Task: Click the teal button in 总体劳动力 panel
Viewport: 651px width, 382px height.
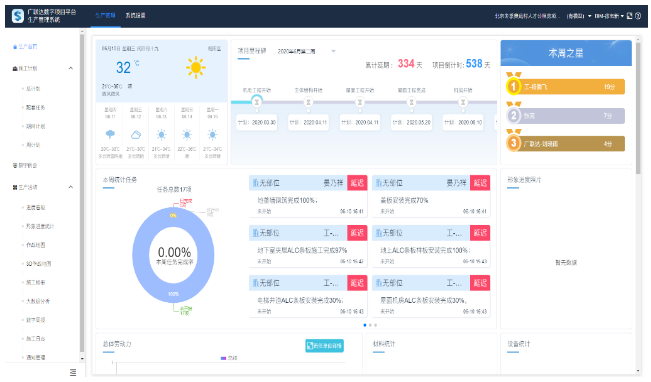Action: coord(324,345)
